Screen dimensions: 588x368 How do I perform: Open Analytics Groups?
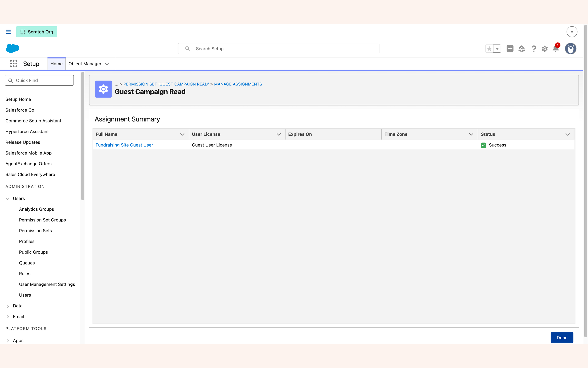(x=37, y=209)
